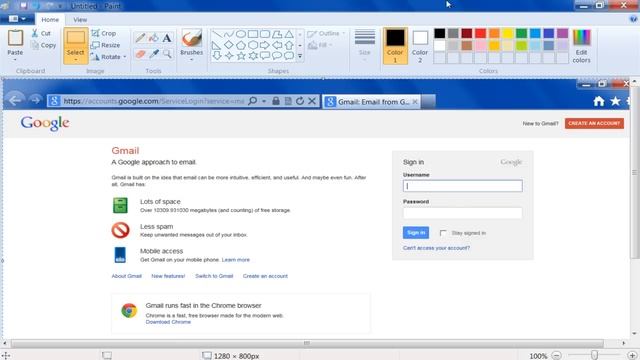Choose the Diamond shape
640x360 pixels.
[x=229, y=45]
